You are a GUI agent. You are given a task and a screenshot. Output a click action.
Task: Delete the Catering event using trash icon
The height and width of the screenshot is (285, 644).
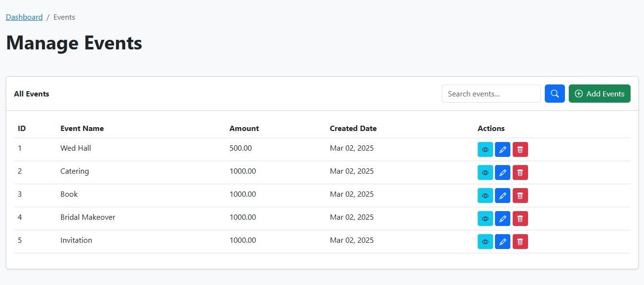click(520, 173)
